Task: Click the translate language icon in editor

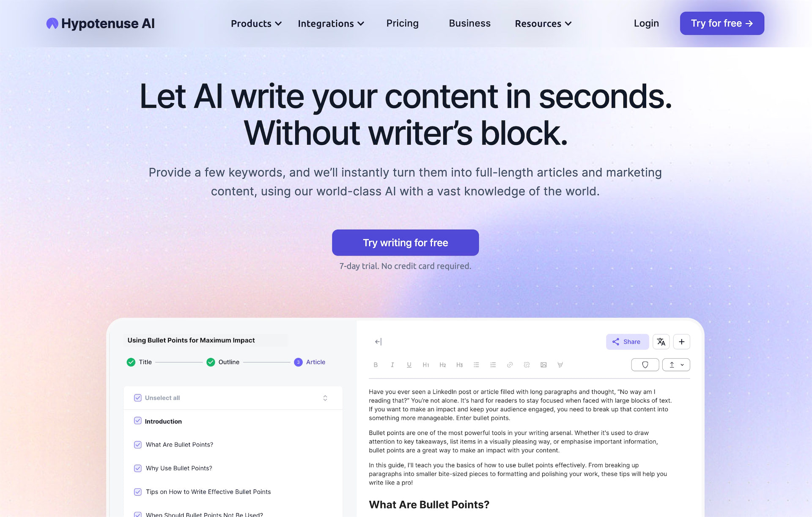Action: click(x=661, y=342)
